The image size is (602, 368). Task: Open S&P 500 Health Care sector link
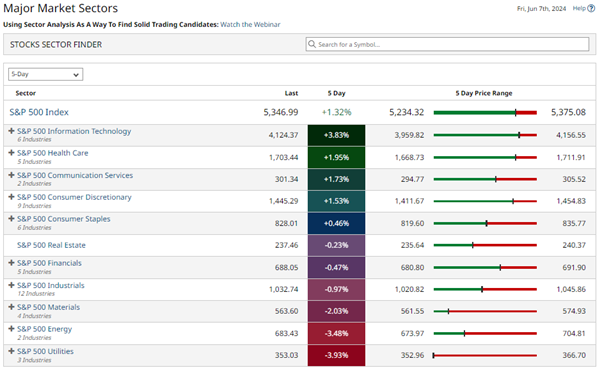[x=53, y=153]
